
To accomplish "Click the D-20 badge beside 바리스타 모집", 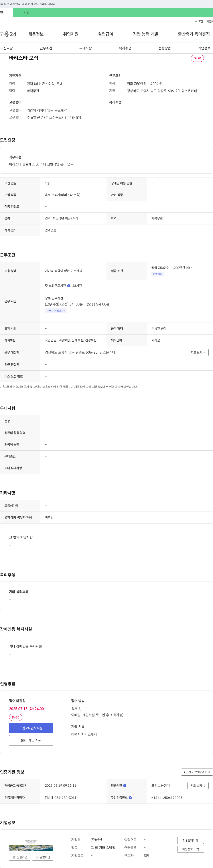I will tap(197, 58).
